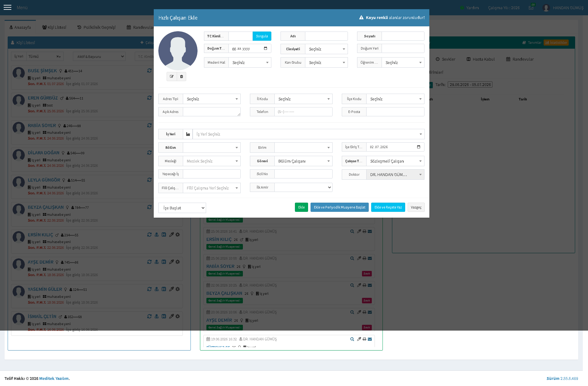Click the factory icon beside İş Yeri
Screen dimensions: 588x386
(188, 134)
